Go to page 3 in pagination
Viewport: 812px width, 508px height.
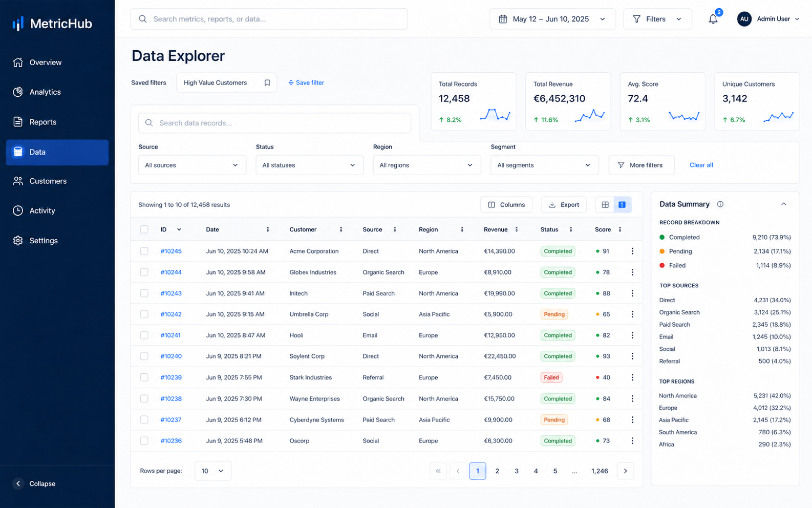[517, 471]
